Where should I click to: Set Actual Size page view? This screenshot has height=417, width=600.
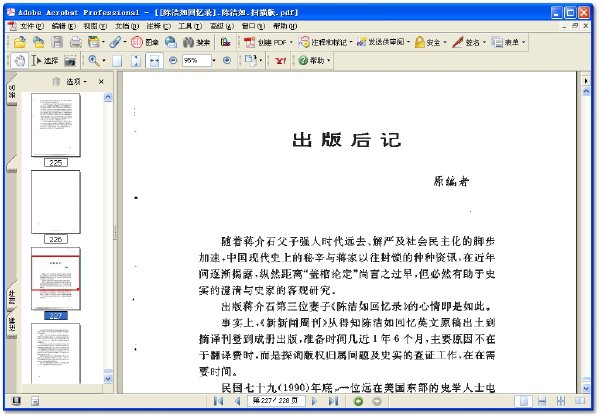click(x=117, y=60)
